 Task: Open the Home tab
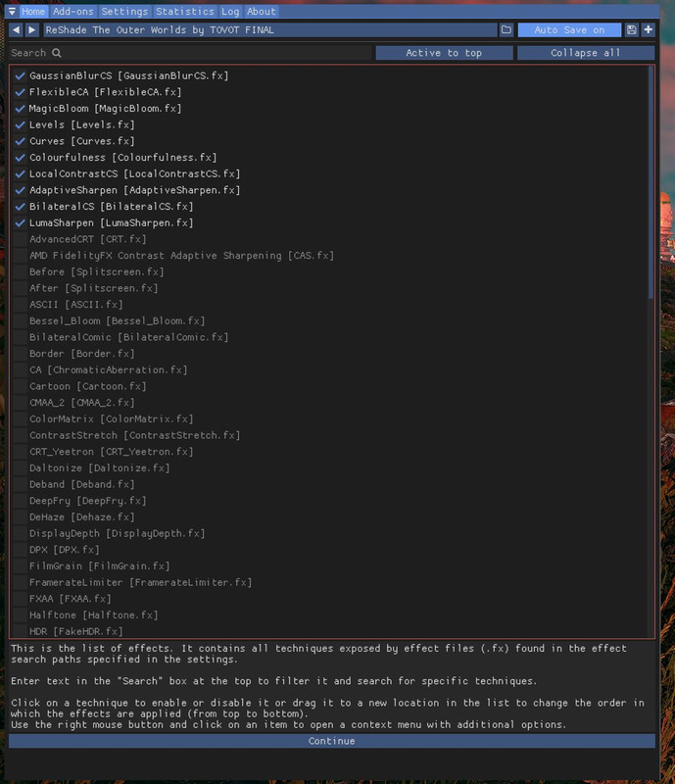tap(33, 11)
